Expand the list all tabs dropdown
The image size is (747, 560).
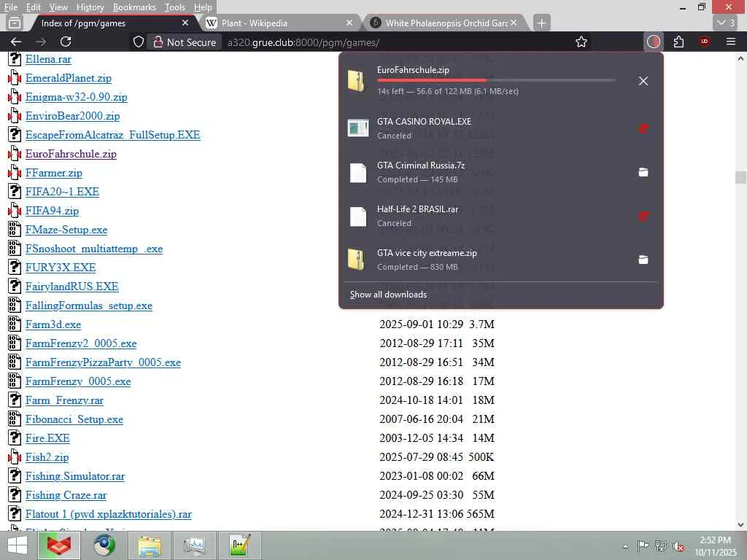click(727, 23)
